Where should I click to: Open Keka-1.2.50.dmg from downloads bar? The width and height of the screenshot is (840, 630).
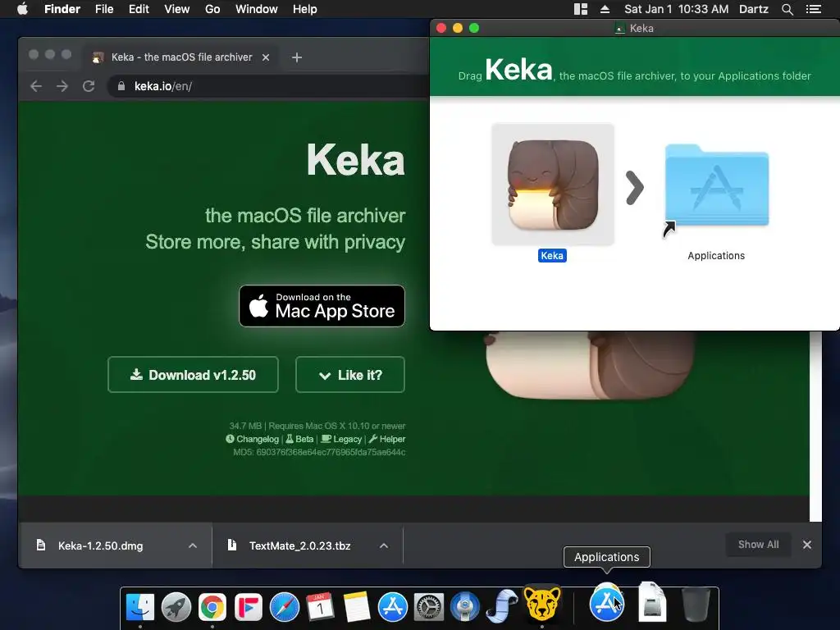[x=100, y=546]
